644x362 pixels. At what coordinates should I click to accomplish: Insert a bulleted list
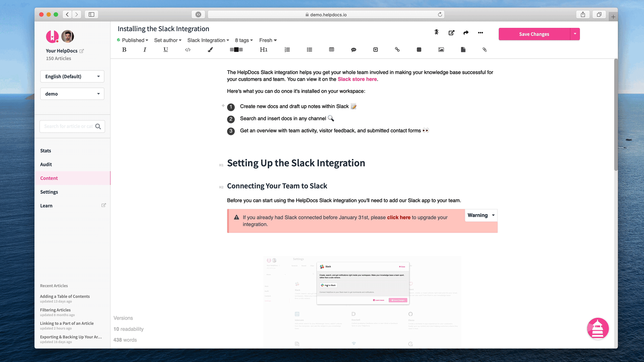coord(310,50)
